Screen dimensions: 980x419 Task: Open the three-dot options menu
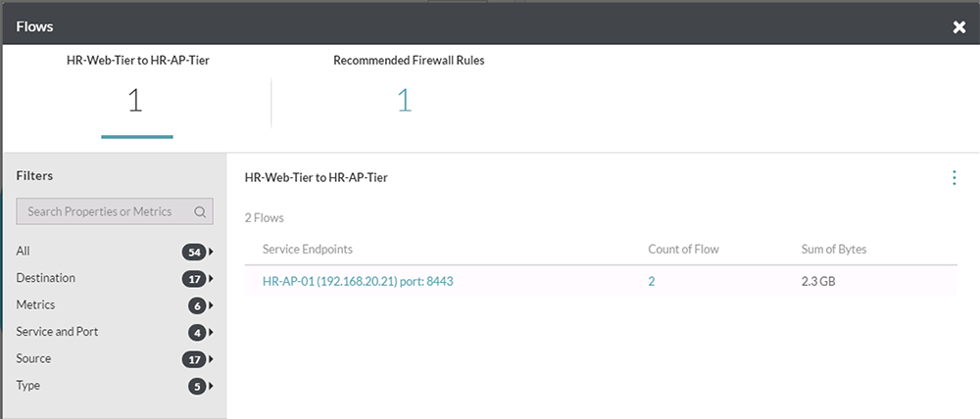coord(954,178)
